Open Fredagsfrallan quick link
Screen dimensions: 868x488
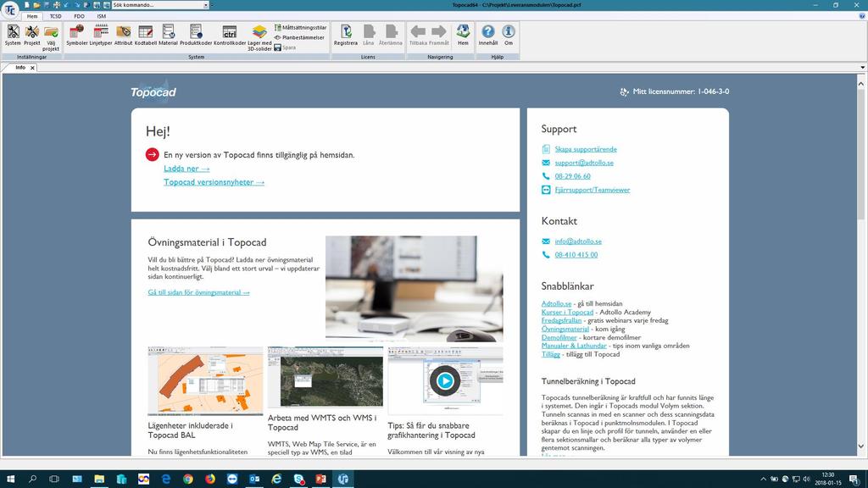click(x=561, y=320)
